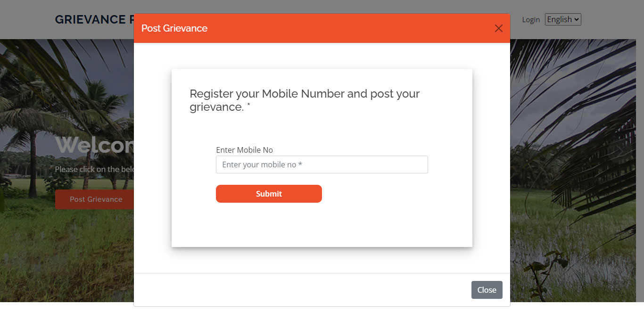
Task: Click the 'Enter Mobile No' label
Action: pos(244,150)
